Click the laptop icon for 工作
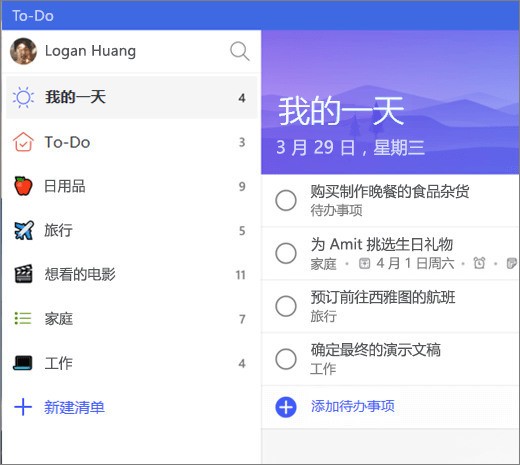 click(x=23, y=363)
